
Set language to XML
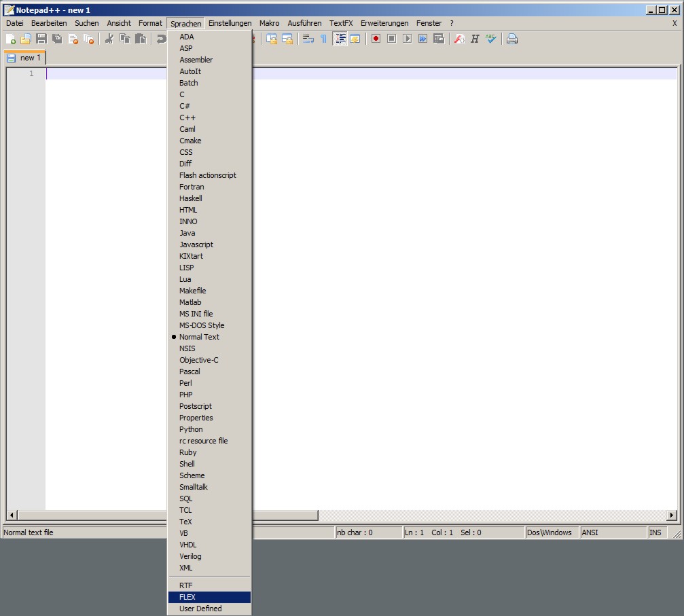tap(209, 568)
